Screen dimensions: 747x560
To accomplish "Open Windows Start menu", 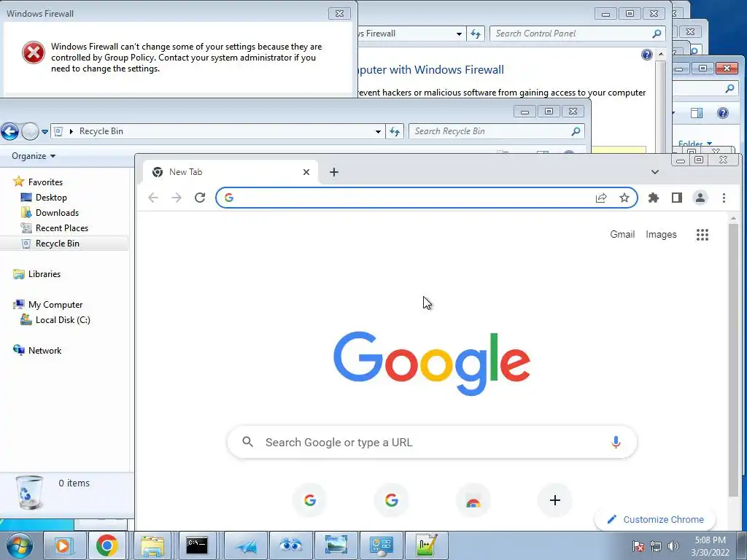I will coord(18,545).
